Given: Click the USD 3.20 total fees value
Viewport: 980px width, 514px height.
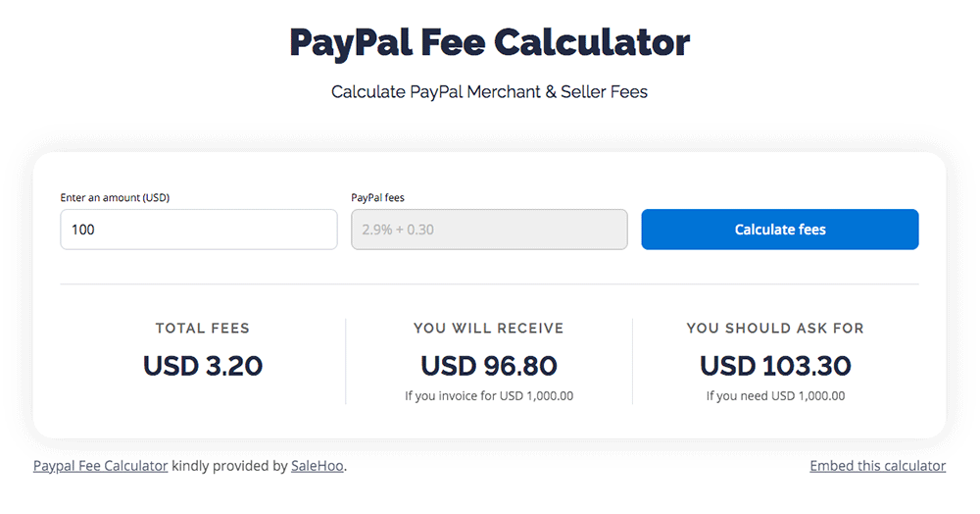Looking at the screenshot, I should pos(203,366).
